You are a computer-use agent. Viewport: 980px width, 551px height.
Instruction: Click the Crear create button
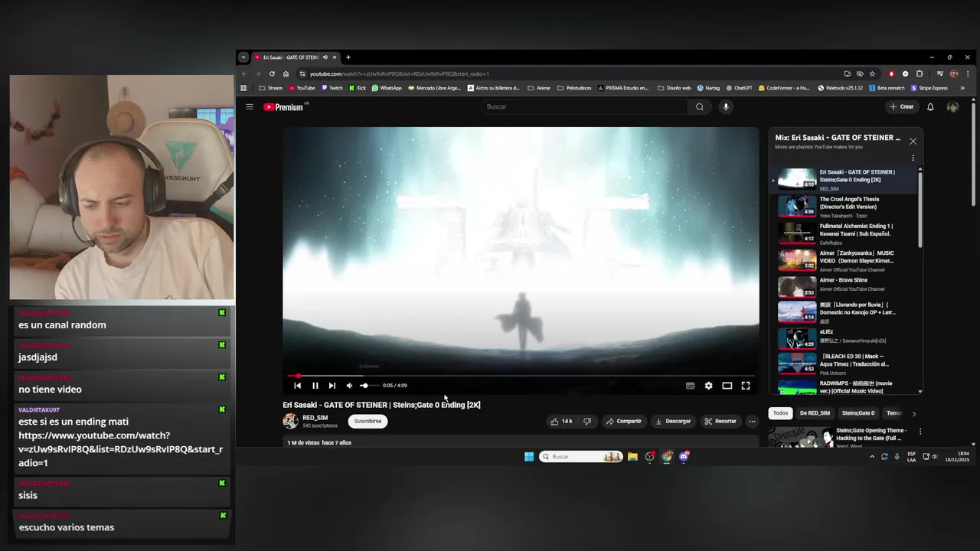pyautogui.click(x=902, y=107)
